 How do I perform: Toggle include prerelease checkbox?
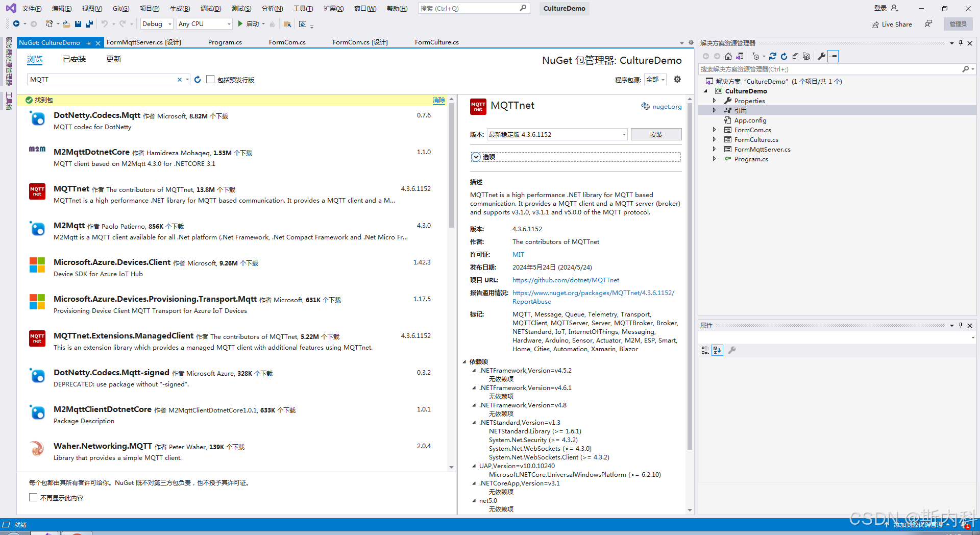210,79
